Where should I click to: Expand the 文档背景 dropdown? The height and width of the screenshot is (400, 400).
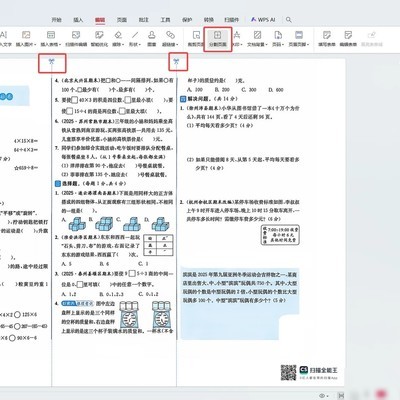257,39
